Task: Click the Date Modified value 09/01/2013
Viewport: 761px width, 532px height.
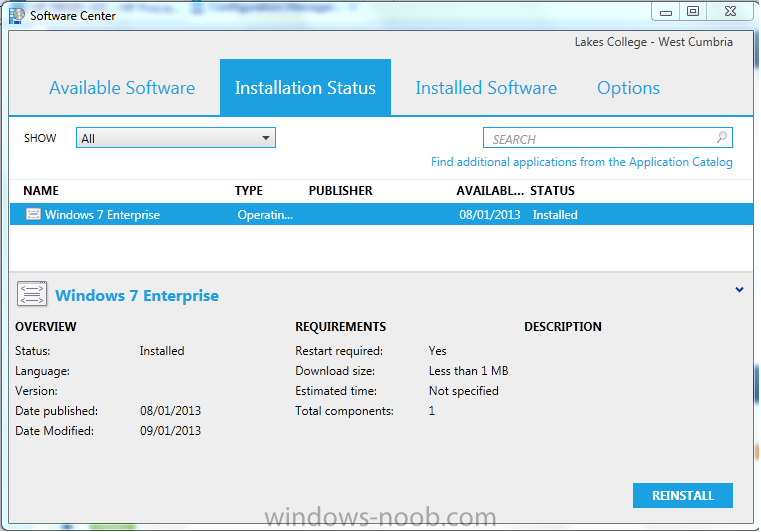Action: click(170, 431)
